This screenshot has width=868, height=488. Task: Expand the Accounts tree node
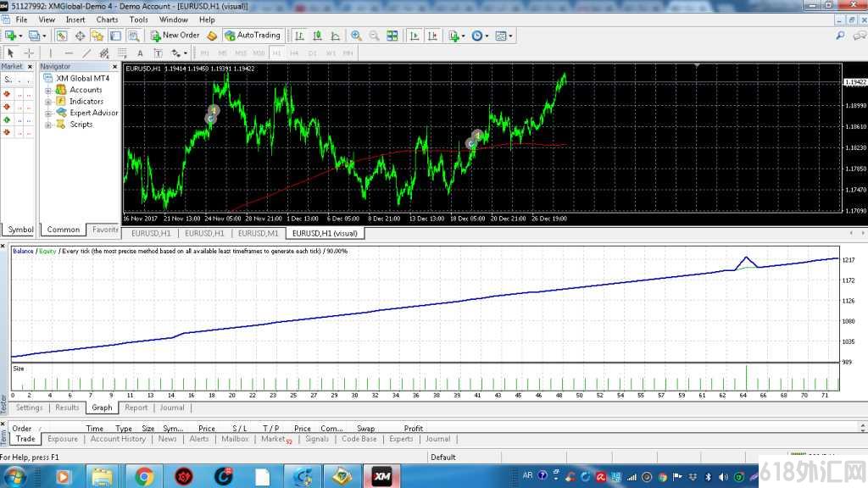coord(48,90)
